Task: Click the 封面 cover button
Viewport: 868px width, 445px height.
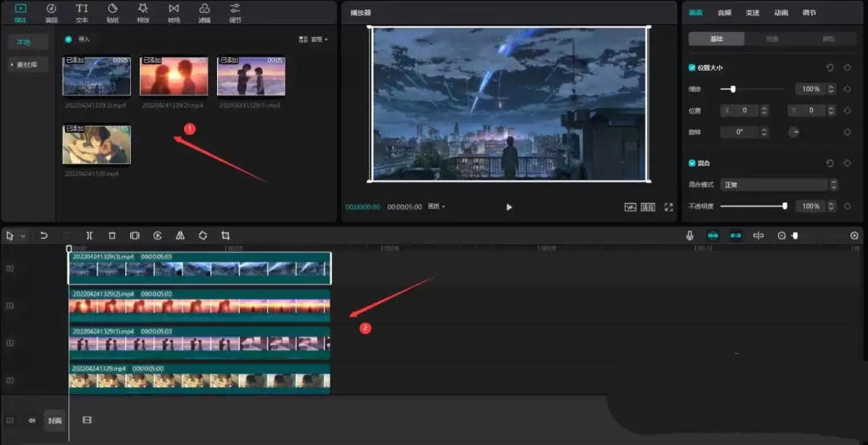Action: coord(54,420)
